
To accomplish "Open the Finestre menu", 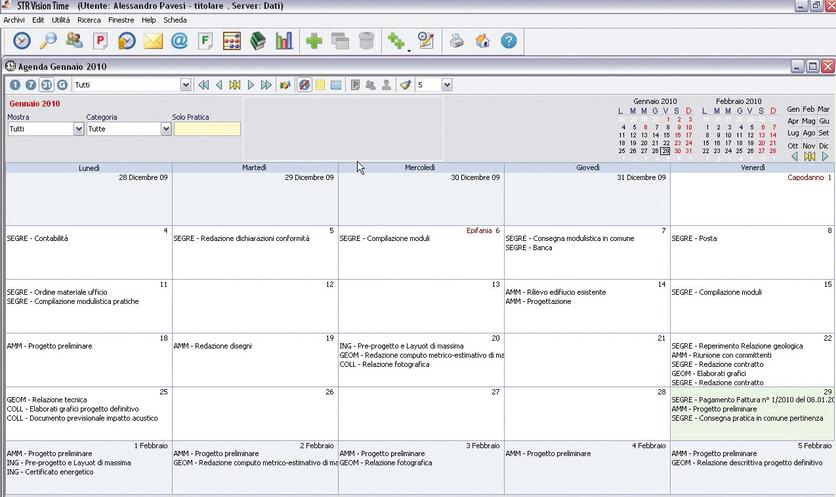I will coord(121,19).
